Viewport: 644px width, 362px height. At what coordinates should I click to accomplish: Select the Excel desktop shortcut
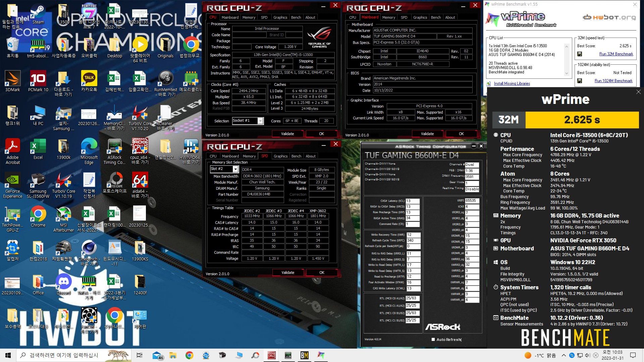click(x=38, y=149)
